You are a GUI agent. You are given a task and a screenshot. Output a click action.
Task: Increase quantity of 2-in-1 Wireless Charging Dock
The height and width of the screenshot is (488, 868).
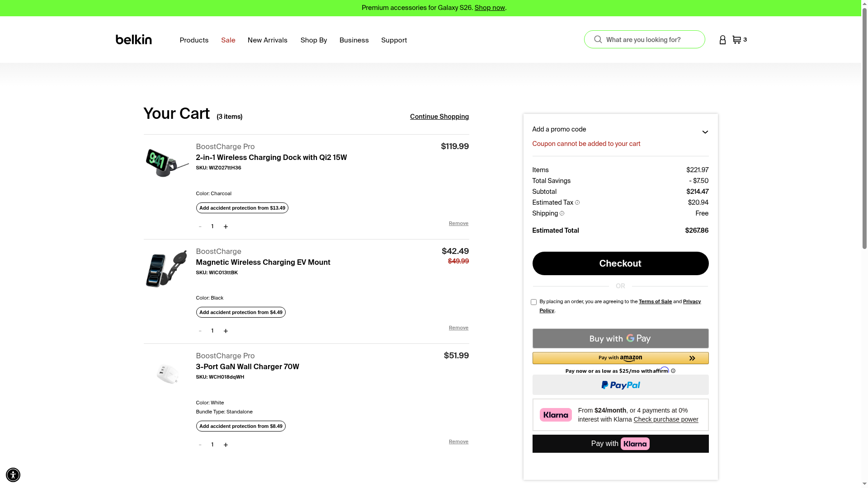click(226, 226)
